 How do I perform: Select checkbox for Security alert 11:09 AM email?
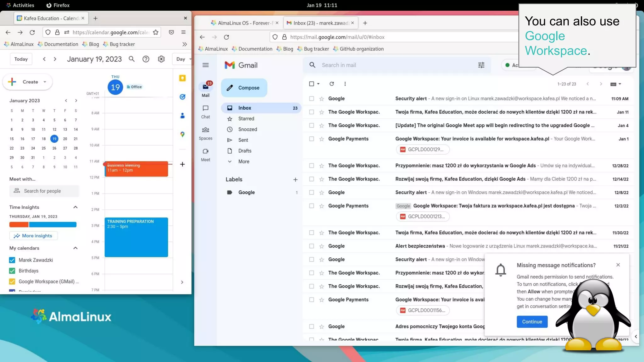coord(312,99)
